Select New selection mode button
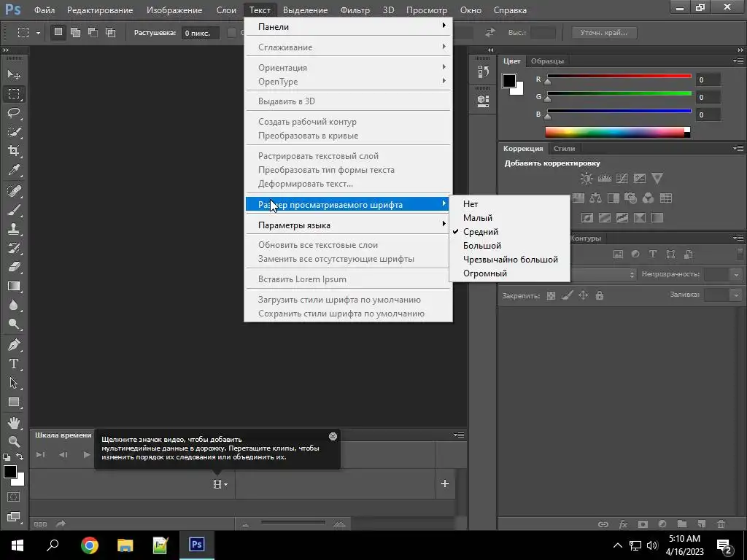This screenshot has width=747, height=560. pyautogui.click(x=58, y=32)
